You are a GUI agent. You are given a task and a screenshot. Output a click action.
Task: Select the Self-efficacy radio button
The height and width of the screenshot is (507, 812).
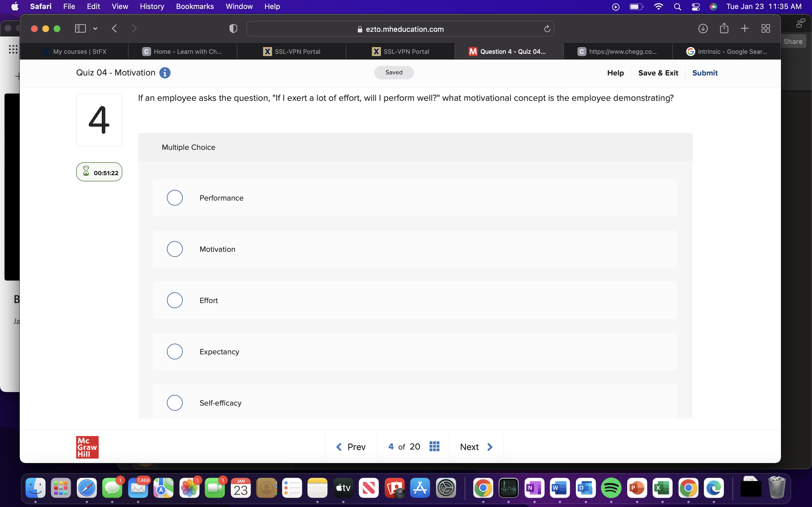pyautogui.click(x=175, y=403)
